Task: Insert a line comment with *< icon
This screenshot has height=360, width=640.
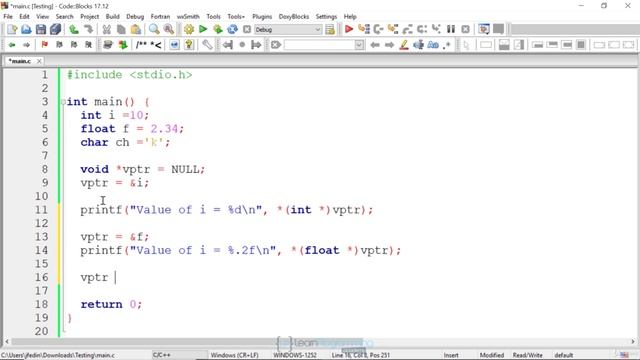Action: pyautogui.click(x=156, y=45)
